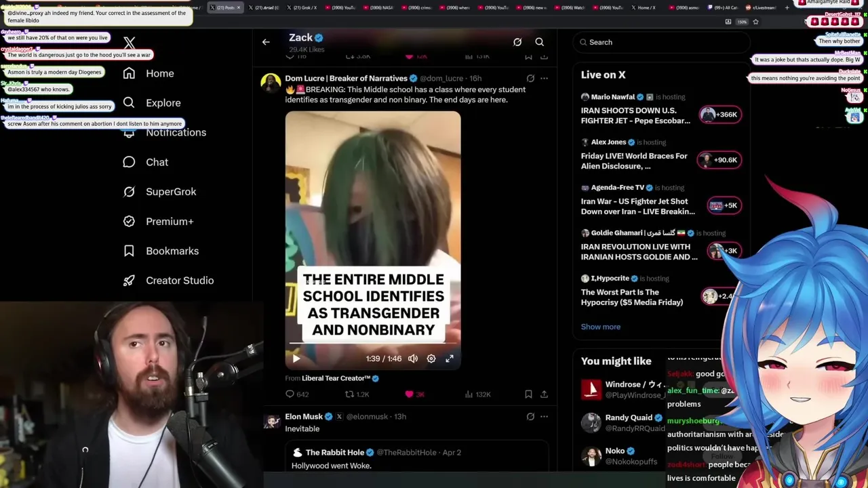View analytics showing 132K views

477,394
